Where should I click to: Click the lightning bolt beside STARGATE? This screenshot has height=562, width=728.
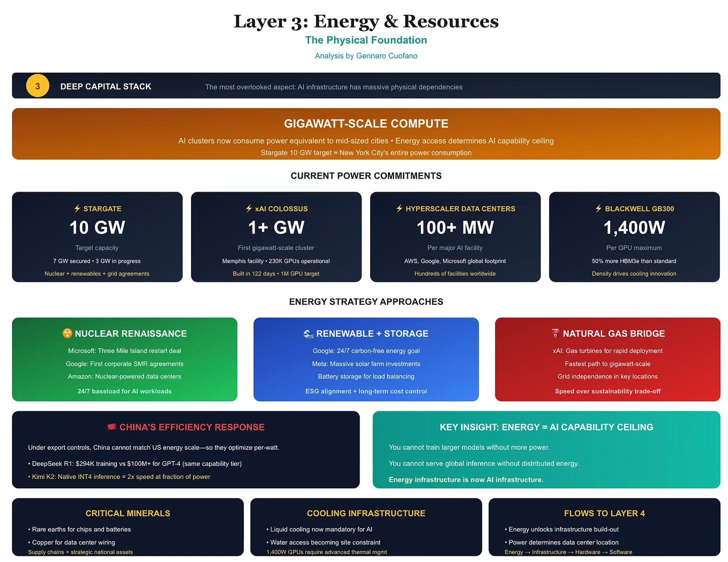pos(77,209)
